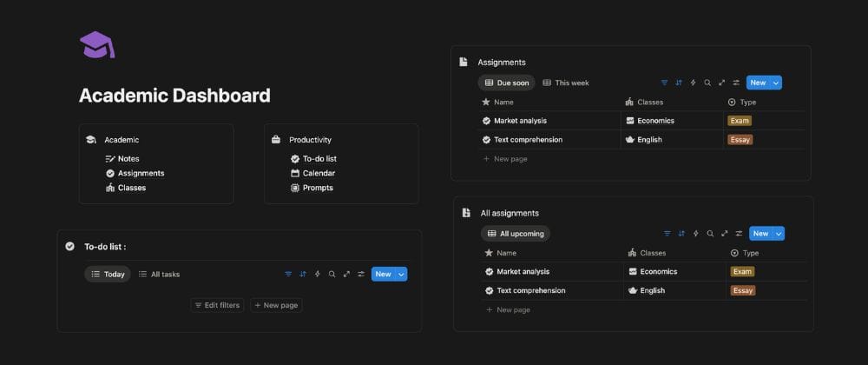Click Type column header in All assignments table
Image resolution: width=868 pixels, height=365 pixels.
point(745,253)
